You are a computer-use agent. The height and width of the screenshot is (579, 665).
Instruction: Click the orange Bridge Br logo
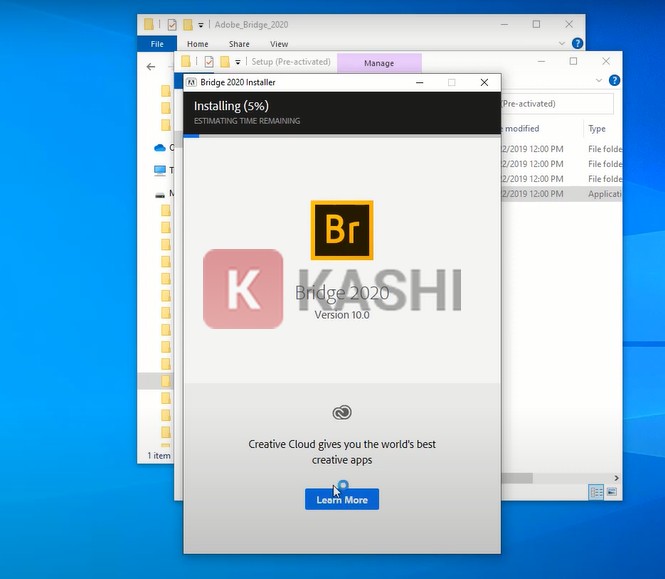pos(342,230)
